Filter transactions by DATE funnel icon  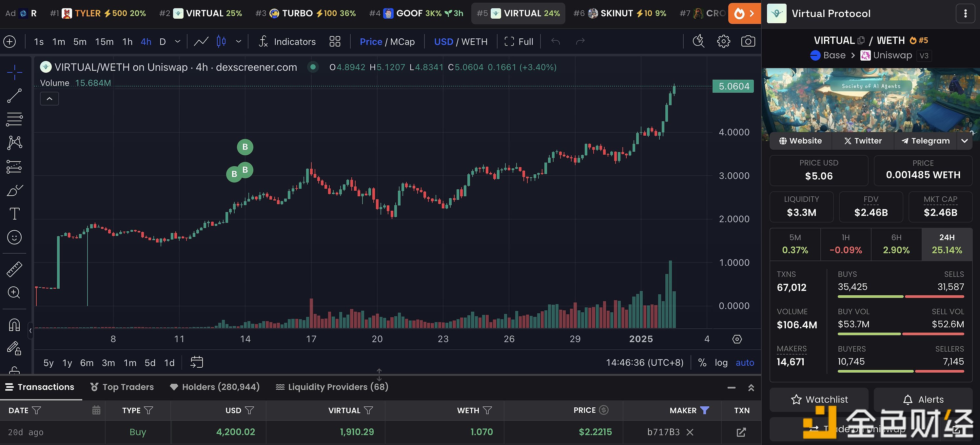36,410
